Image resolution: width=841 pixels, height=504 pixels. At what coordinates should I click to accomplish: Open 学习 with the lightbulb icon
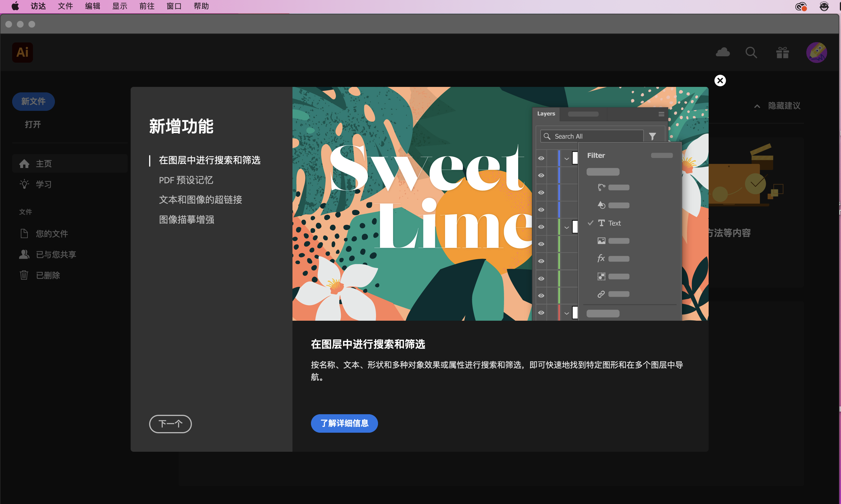coord(24,184)
